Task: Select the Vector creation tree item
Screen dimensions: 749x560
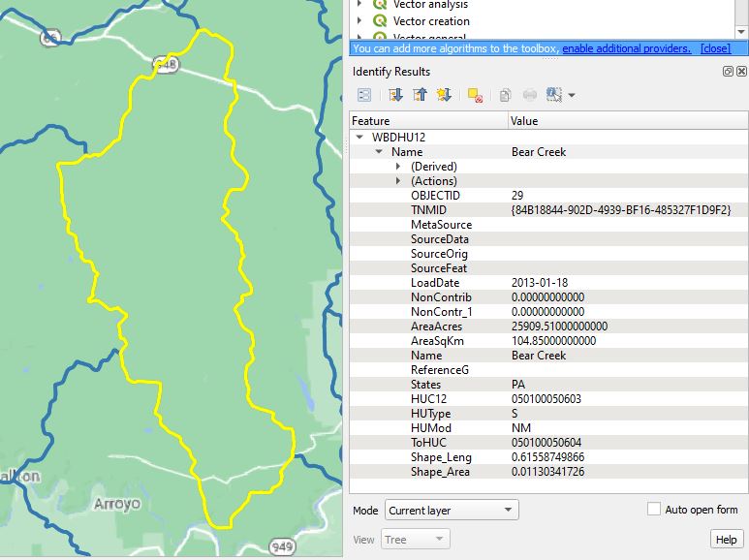Action: 431,21
